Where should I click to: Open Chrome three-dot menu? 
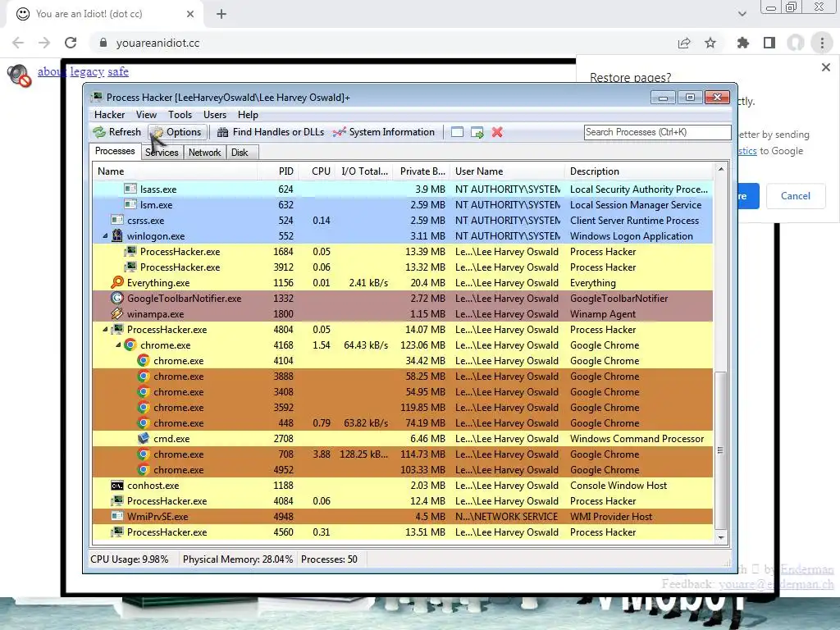(x=822, y=43)
